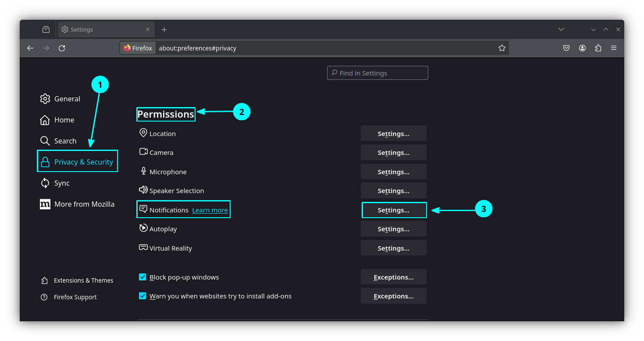Open Speaker Selection Settings button
Screen dimensions: 644x341
394,190
